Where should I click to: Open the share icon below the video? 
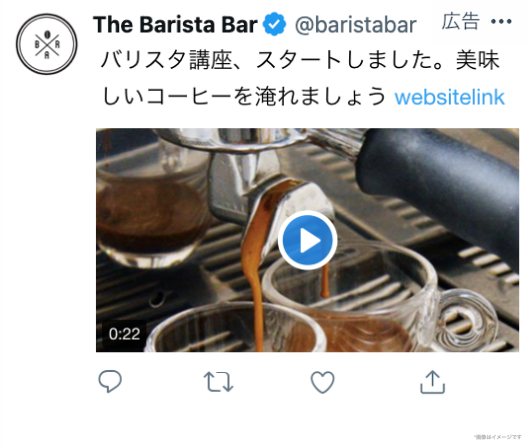coord(433,382)
